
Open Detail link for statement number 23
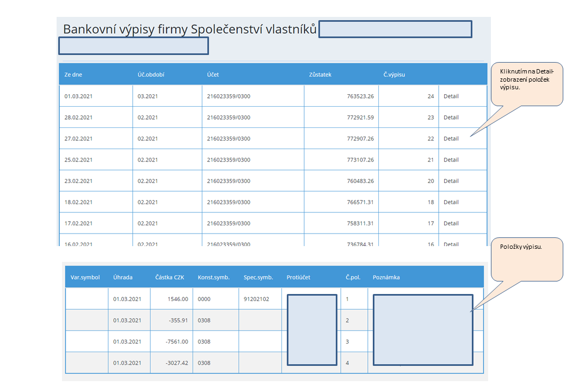click(x=451, y=118)
